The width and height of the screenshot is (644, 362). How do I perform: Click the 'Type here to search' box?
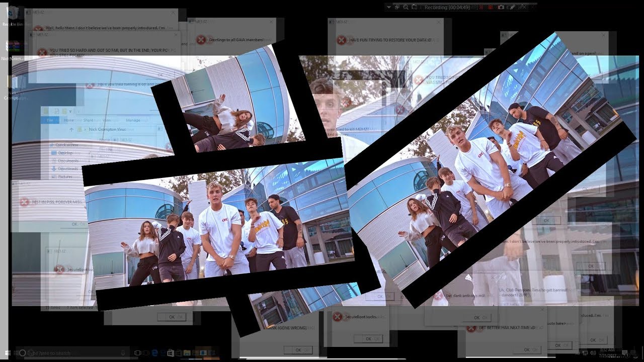tap(71, 353)
